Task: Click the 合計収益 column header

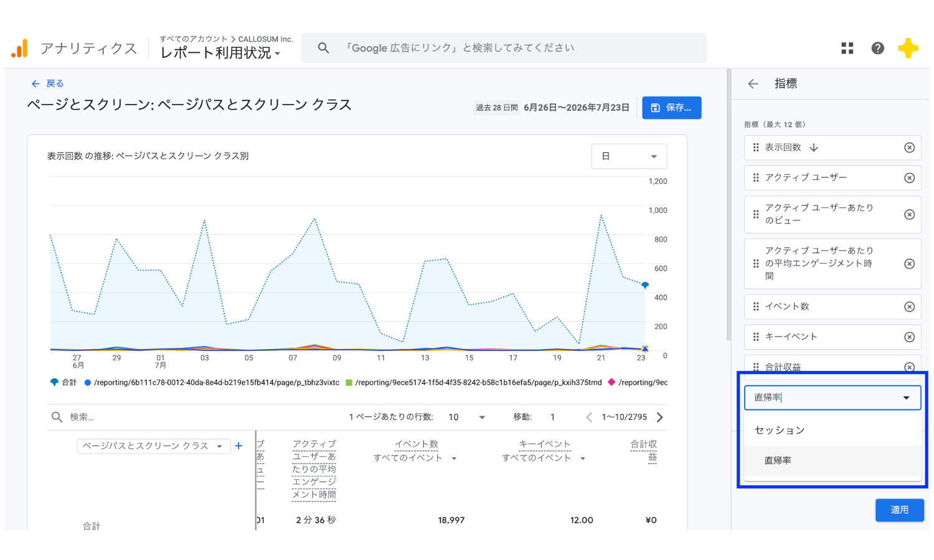Action: tap(644, 450)
